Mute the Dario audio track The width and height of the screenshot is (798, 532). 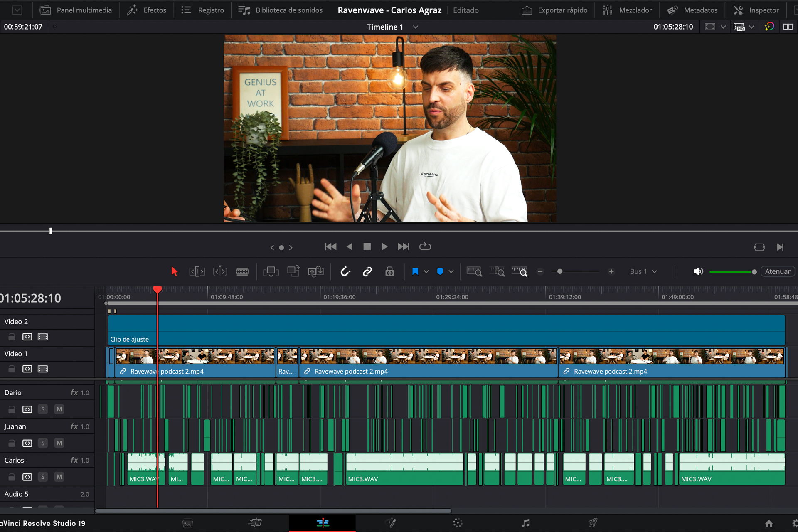[x=59, y=409]
